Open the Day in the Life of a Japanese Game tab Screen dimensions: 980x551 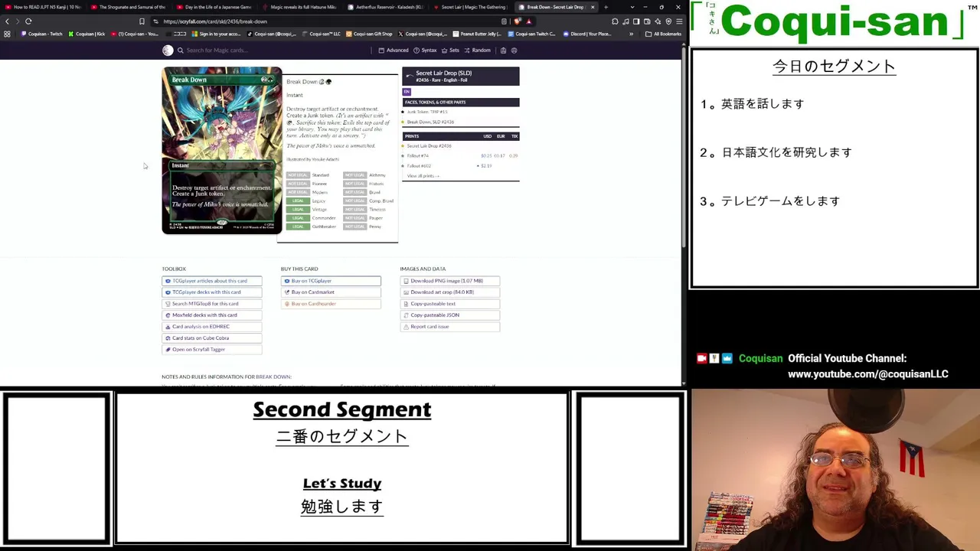pos(214,7)
